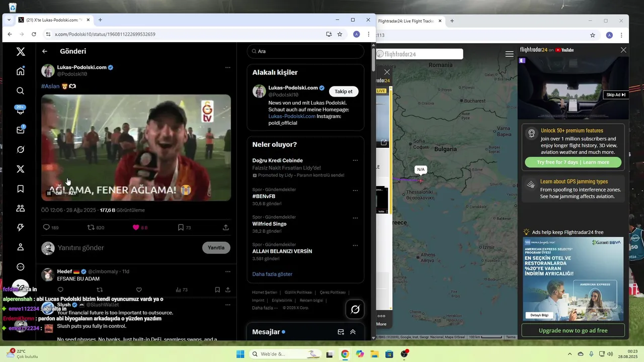
Task: Click Upgrade now to go ad free
Action: tap(573, 330)
